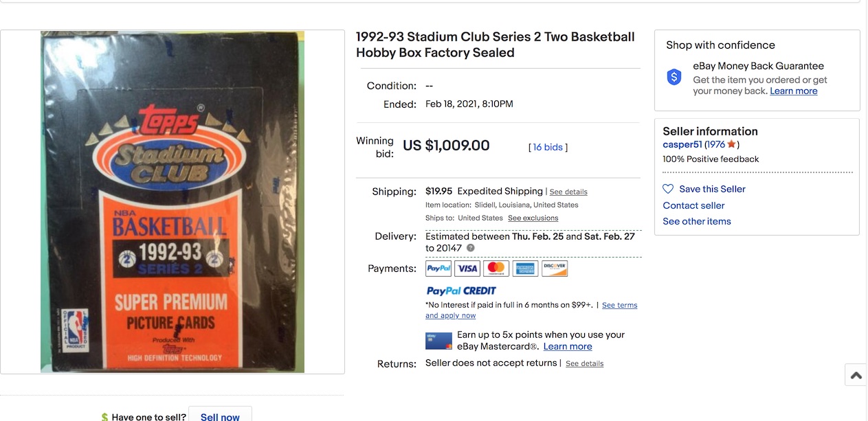The width and height of the screenshot is (868, 421).
Task: Click the heart icon to save seller
Action: pos(668,189)
